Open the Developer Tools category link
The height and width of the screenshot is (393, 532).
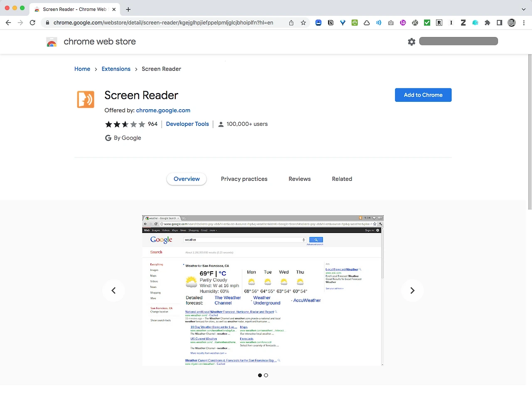[187, 124]
